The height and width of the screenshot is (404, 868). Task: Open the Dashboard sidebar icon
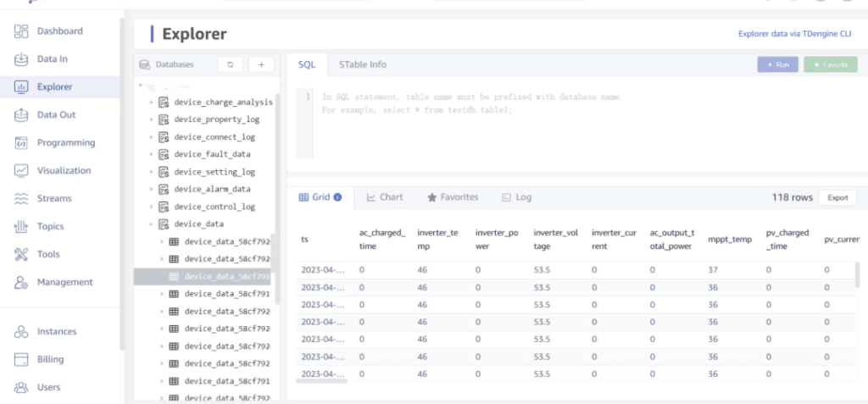click(x=22, y=31)
